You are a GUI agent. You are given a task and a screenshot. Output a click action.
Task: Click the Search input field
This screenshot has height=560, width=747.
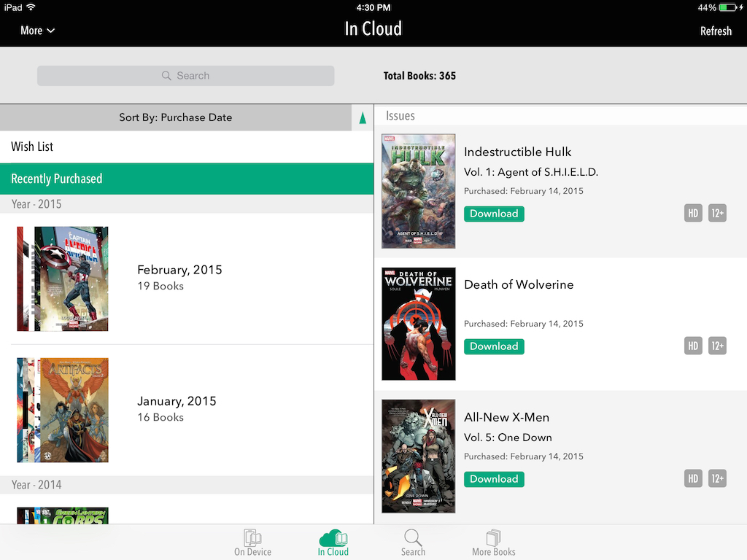(x=186, y=76)
